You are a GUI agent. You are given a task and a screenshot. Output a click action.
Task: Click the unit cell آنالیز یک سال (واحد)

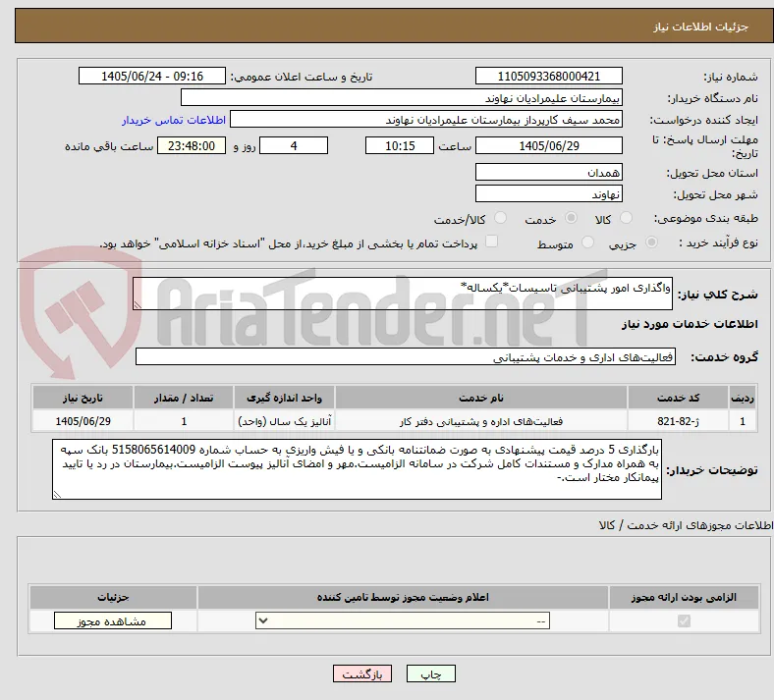[284, 421]
